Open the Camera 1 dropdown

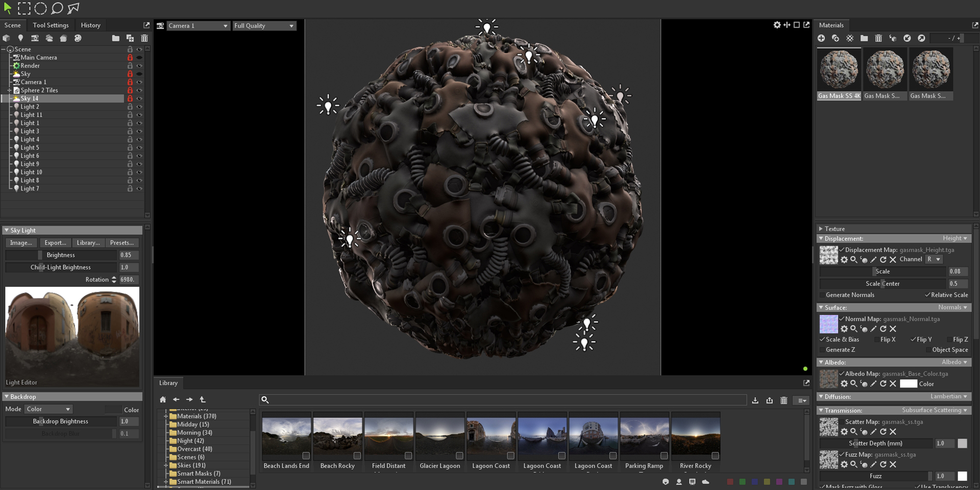click(x=198, y=26)
